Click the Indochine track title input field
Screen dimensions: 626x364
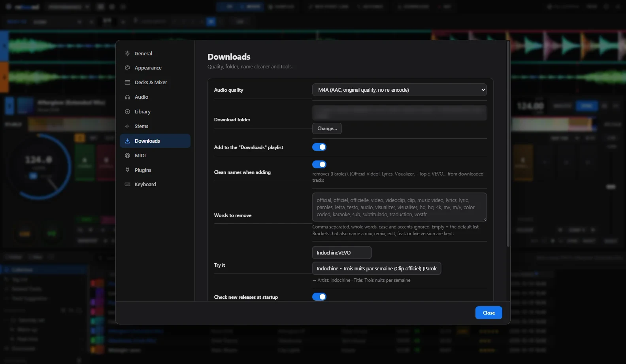pyautogui.click(x=377, y=268)
